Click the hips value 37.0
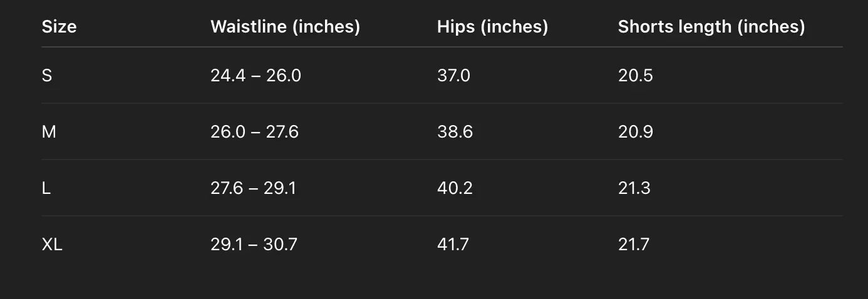The width and height of the screenshot is (868, 299). coord(453,76)
